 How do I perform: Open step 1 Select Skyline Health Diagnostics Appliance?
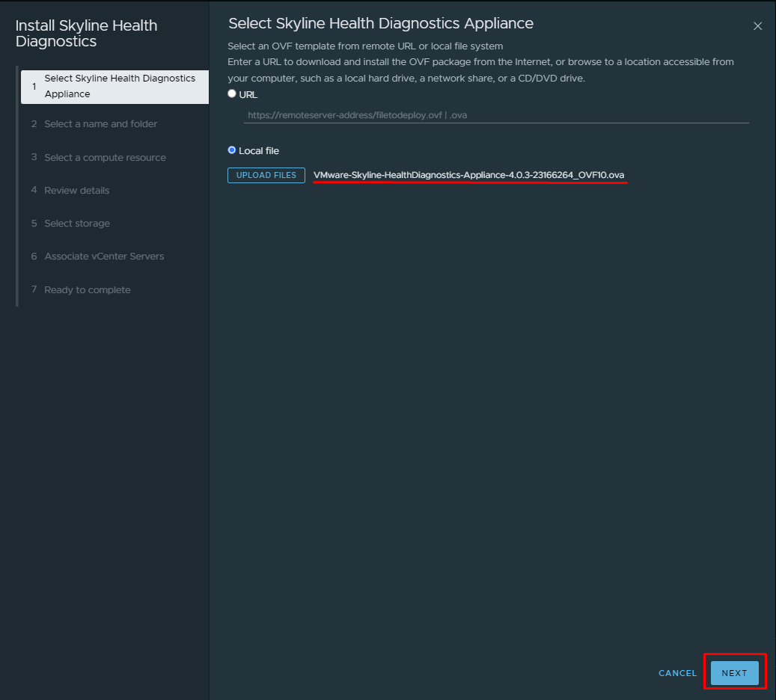click(x=114, y=87)
